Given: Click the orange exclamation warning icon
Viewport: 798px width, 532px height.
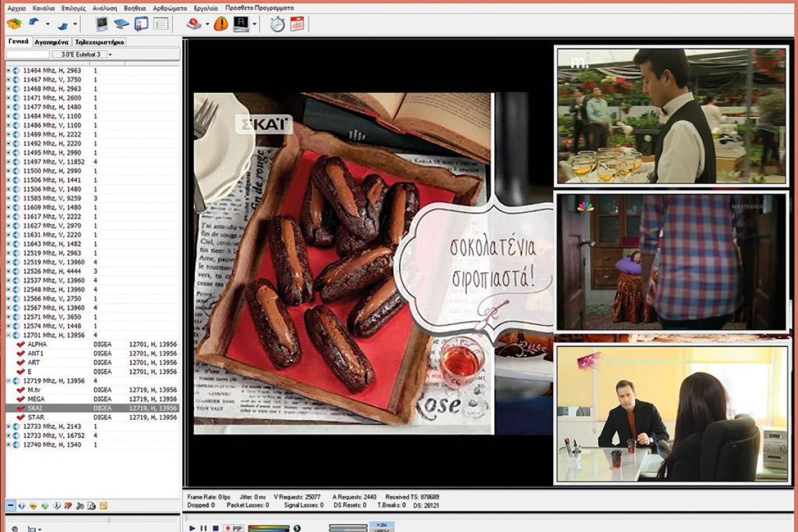Looking at the screenshot, I should 221,24.
